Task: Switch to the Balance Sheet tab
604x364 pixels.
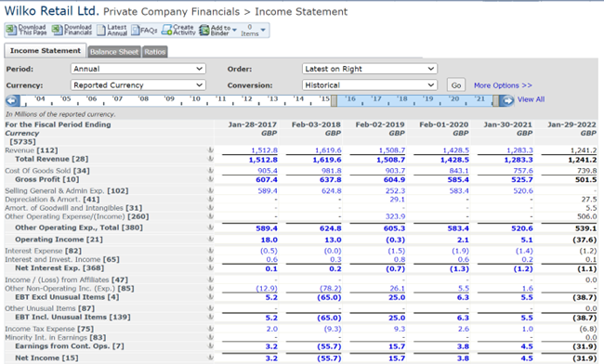Action: [114, 52]
